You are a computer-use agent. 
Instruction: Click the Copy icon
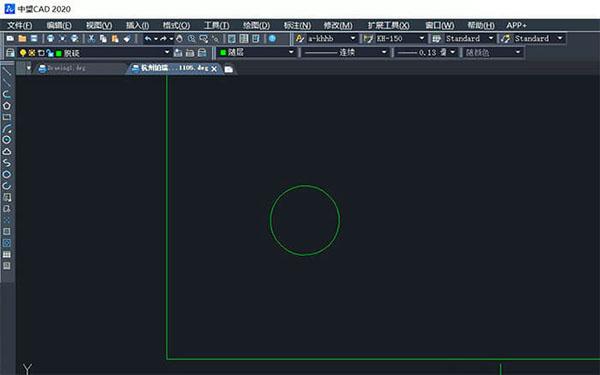pos(103,38)
